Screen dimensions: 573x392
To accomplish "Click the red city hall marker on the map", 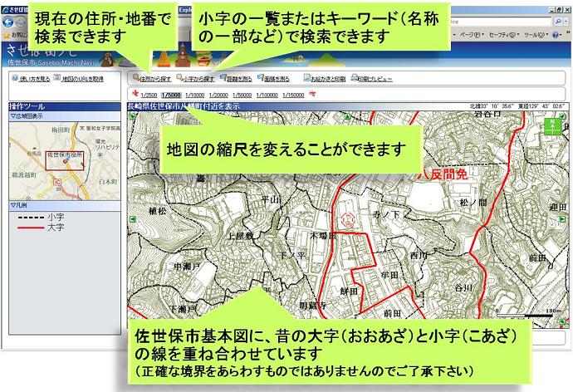I will (347, 220).
